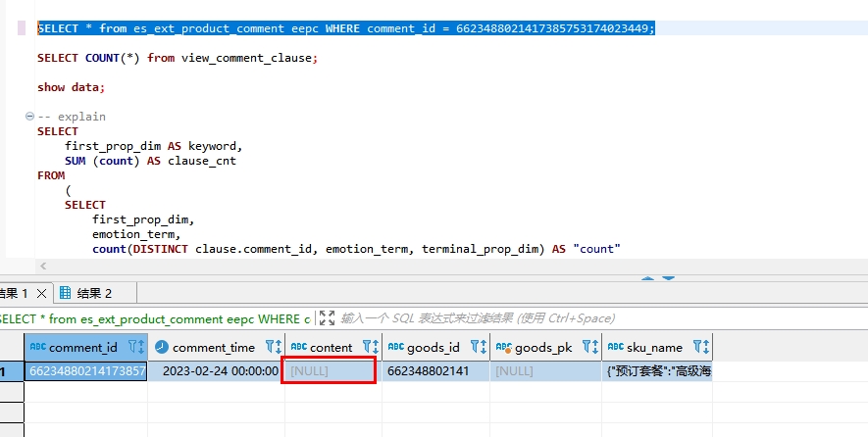Click the SUM (count) AS clause_cnt line
This screenshot has height=437, width=868.
[151, 161]
